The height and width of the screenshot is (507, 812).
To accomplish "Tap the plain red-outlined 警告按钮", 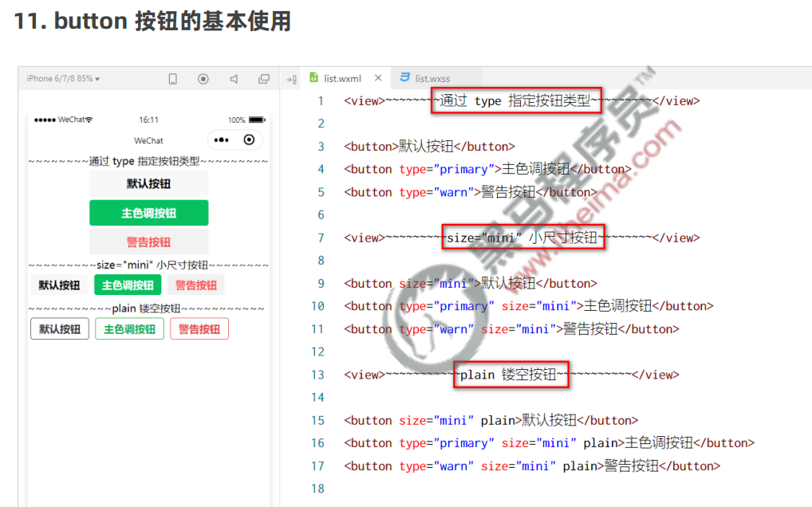I will [x=199, y=329].
